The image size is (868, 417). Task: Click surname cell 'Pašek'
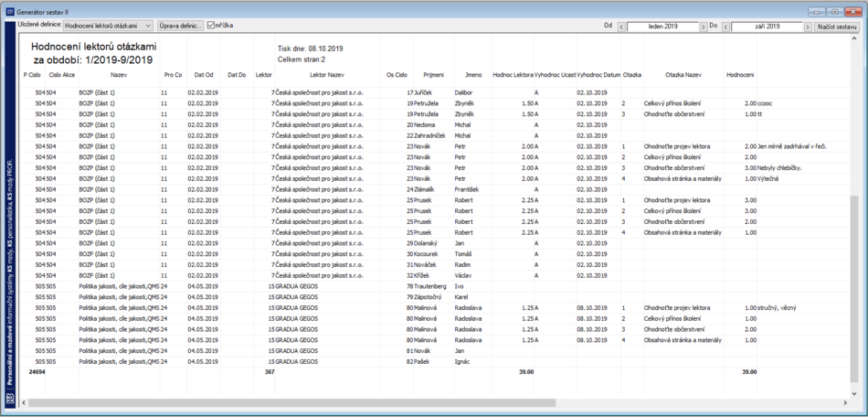pyautogui.click(x=422, y=361)
